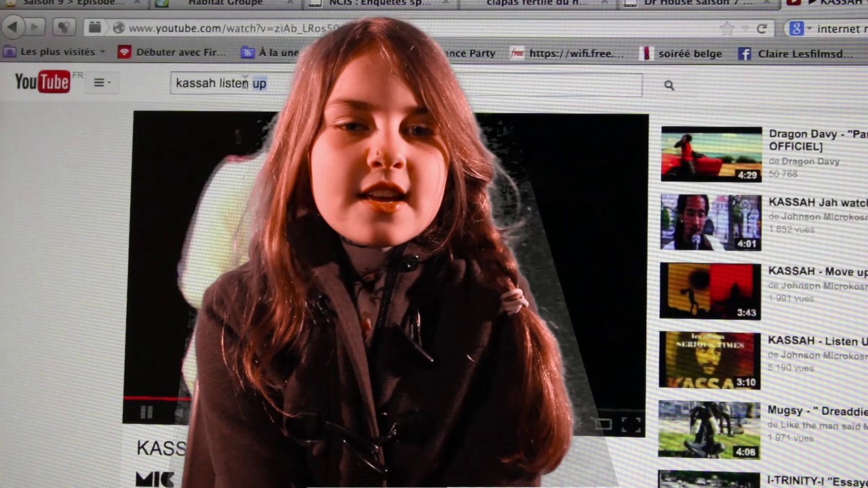Open the I-TRINITY-I "Essay video title
The height and width of the screenshot is (488, 868).
point(818,481)
